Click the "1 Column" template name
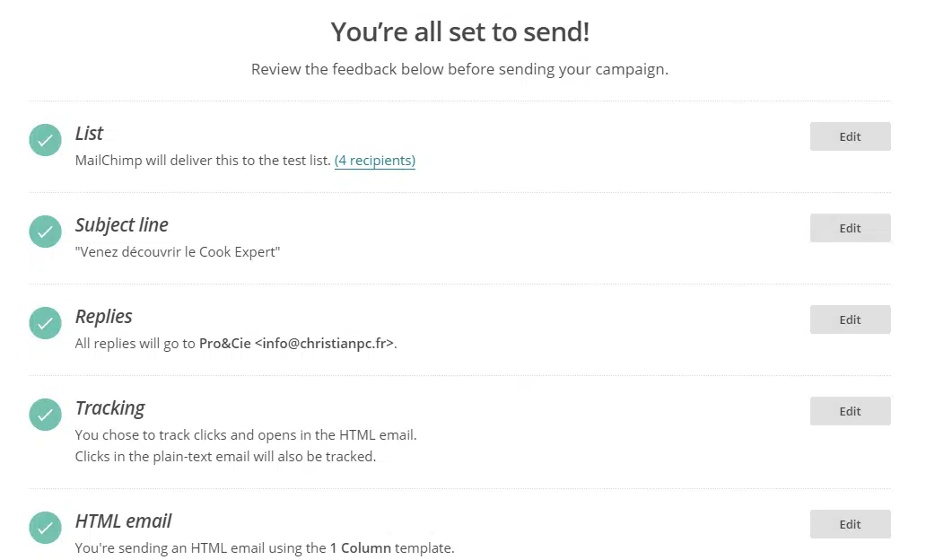Viewport: 926px width, 560px height. tap(360, 548)
